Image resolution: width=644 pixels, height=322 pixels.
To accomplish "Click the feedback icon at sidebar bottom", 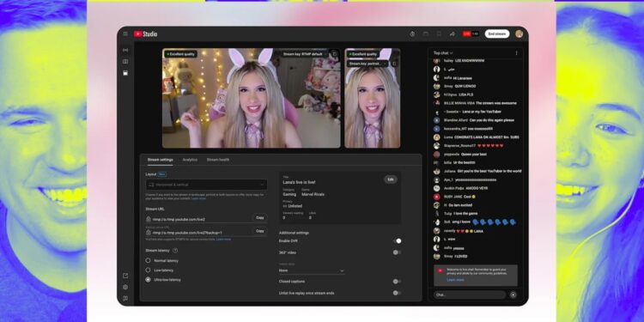I will (125, 298).
